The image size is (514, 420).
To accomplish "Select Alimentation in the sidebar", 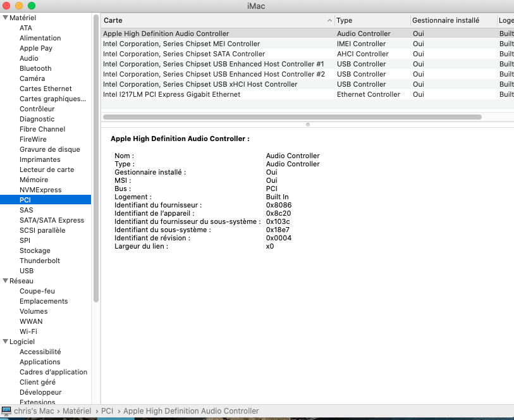I will (x=40, y=38).
